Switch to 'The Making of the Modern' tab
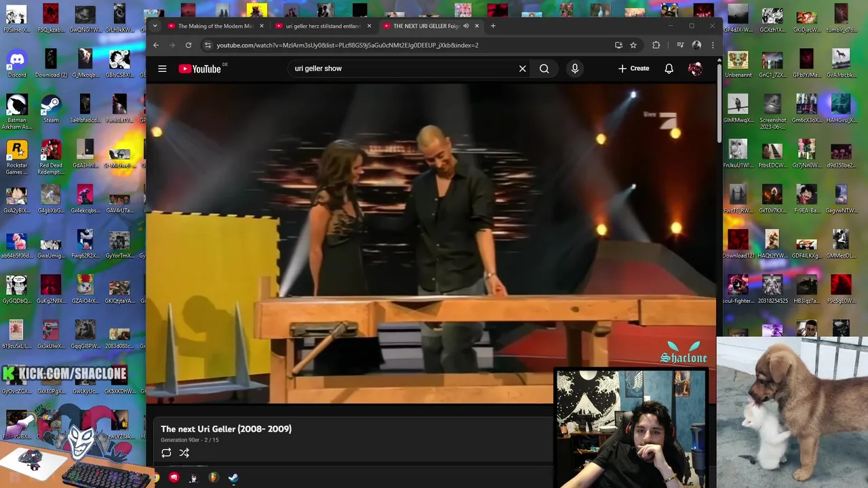The image size is (868, 488). click(214, 26)
